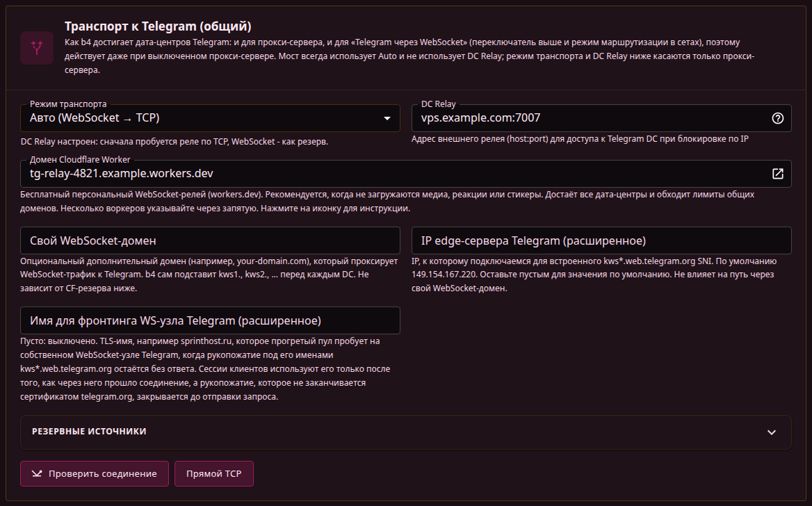Click the transport fork icon in header
The image size is (812, 506).
click(x=37, y=48)
